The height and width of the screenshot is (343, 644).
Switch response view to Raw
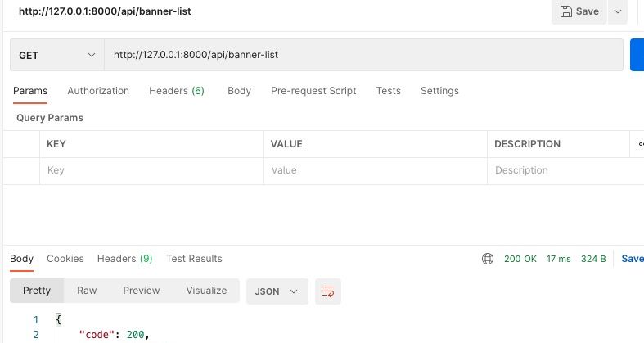coord(87,291)
